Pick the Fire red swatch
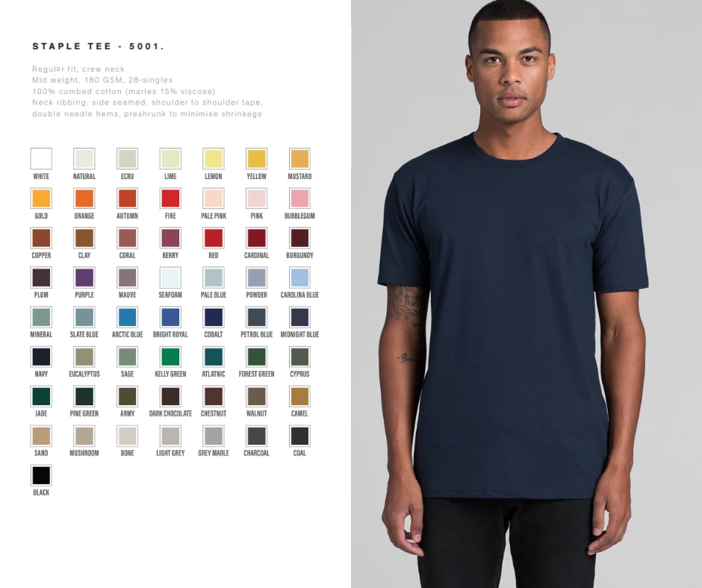The width and height of the screenshot is (702, 588). pos(170,198)
